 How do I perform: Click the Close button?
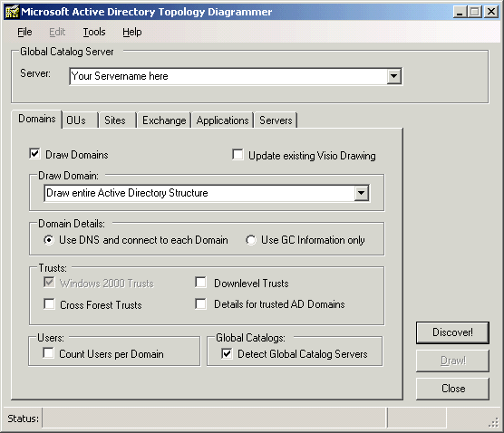452,389
